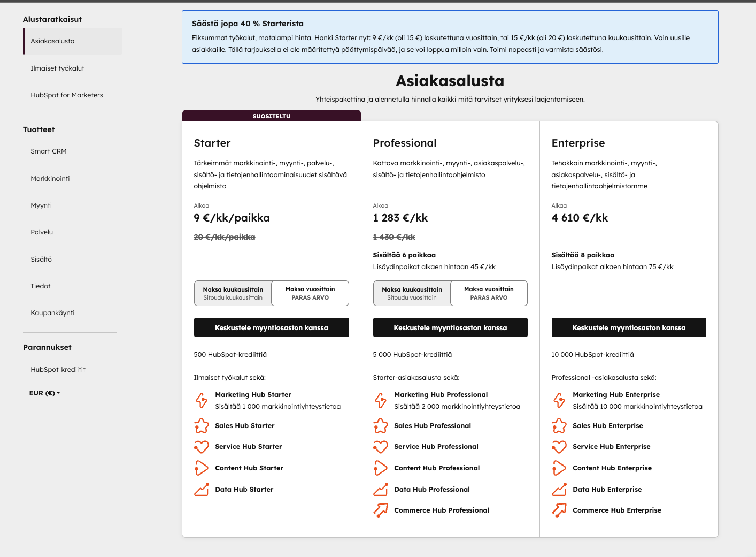The width and height of the screenshot is (756, 557).
Task: Select yearly billing for the Starter plan
Action: pos(310,293)
